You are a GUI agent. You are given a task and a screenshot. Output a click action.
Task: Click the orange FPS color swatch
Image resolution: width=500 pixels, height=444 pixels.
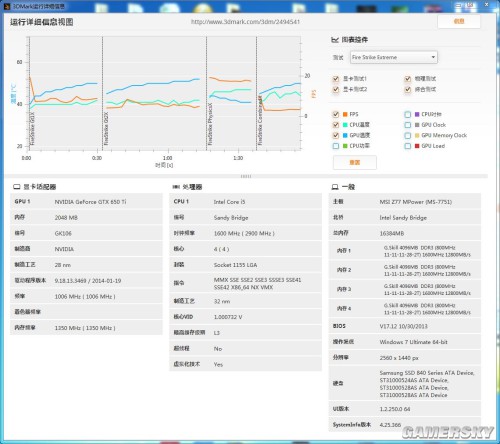[345, 114]
